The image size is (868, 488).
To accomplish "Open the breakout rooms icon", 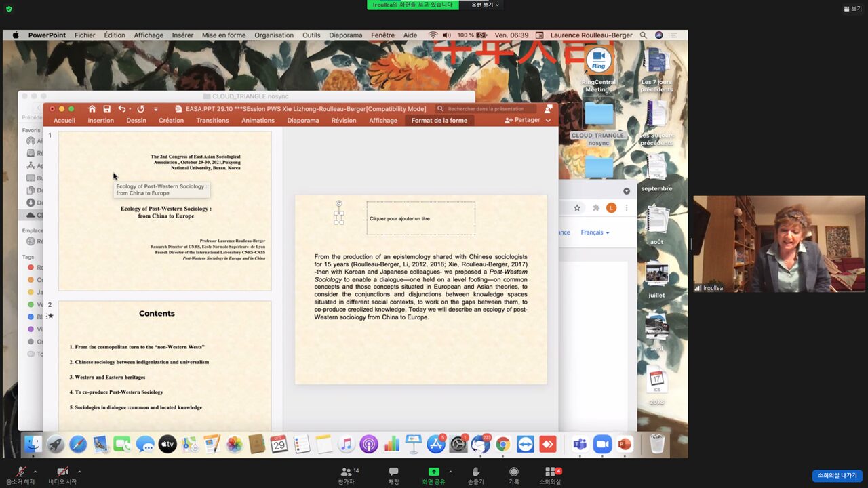I will tap(550, 472).
